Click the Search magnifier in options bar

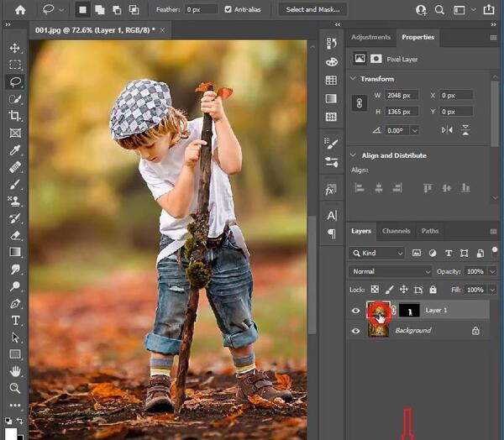(x=439, y=9)
